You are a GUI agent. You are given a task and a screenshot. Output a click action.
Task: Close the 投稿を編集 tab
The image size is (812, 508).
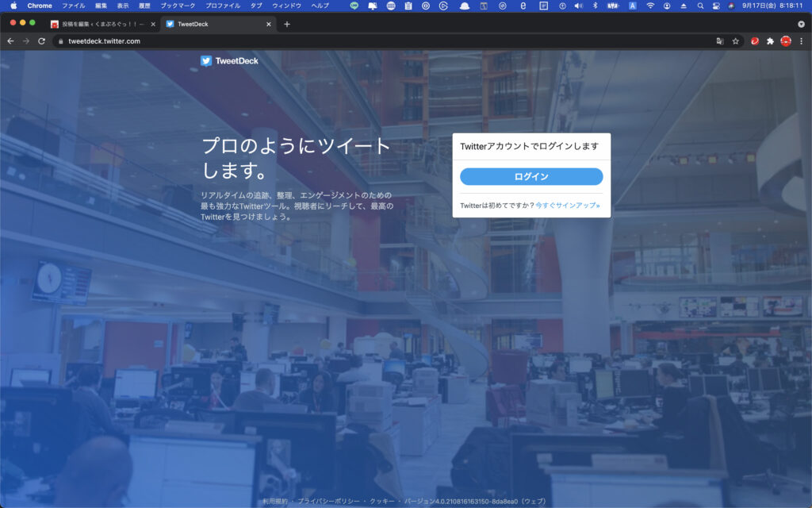(153, 24)
